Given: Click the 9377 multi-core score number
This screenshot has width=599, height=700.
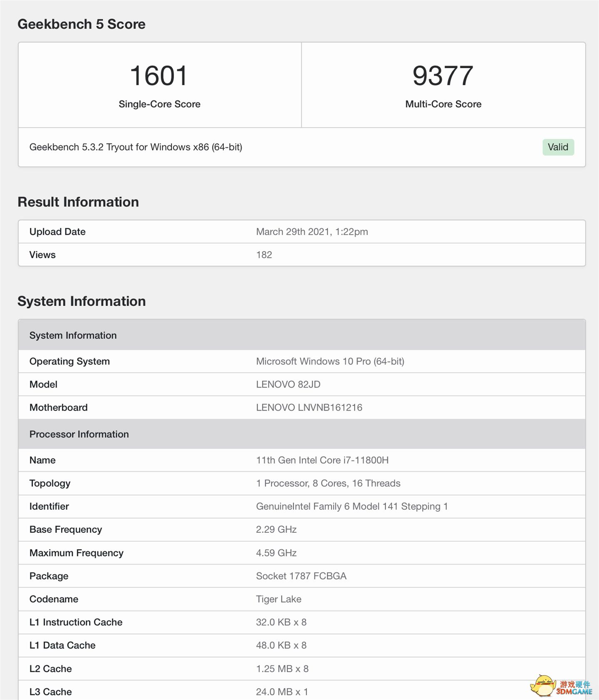Looking at the screenshot, I should click(x=443, y=76).
